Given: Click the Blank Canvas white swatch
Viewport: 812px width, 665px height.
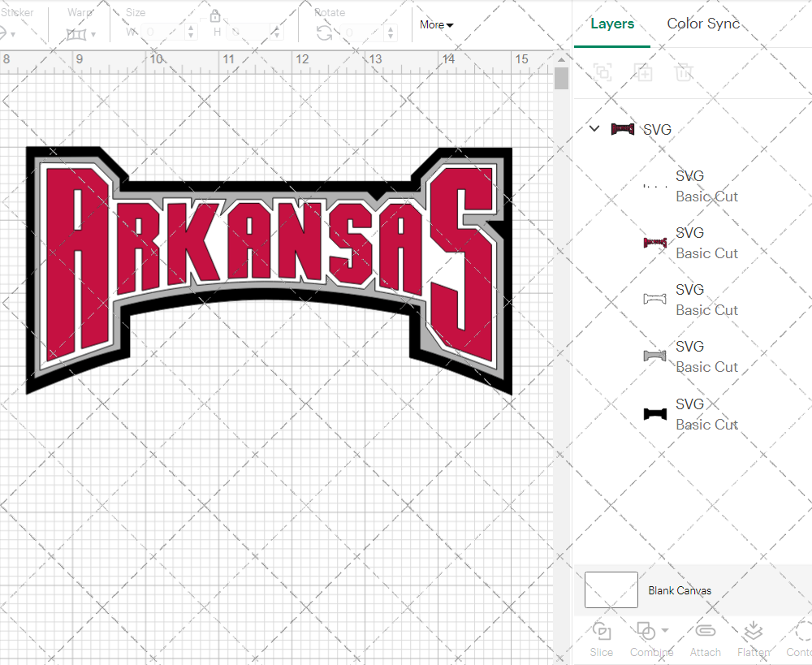Looking at the screenshot, I should [x=611, y=590].
